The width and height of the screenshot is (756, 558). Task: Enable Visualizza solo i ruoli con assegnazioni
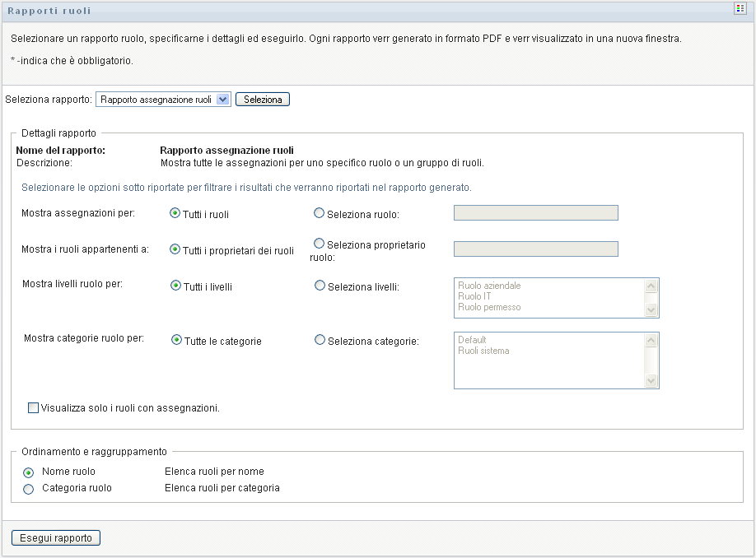(x=34, y=407)
